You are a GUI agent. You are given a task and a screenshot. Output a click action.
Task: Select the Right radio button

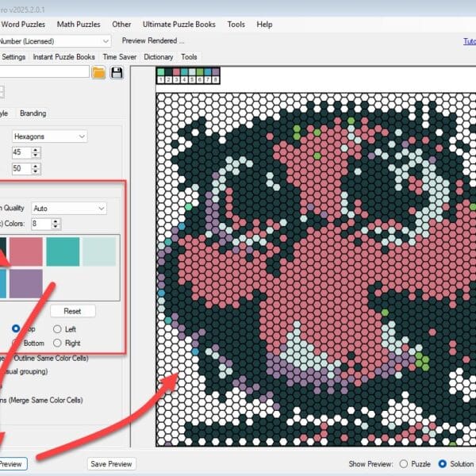57,344
